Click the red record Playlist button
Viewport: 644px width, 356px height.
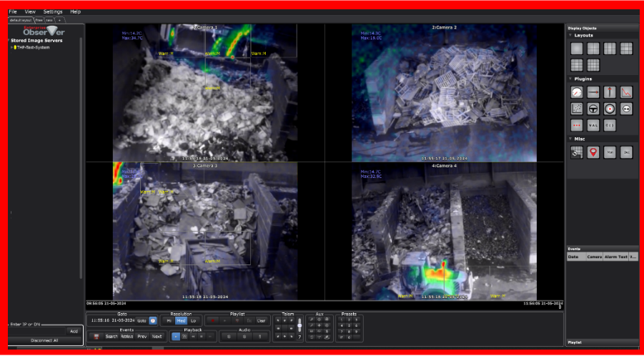[212, 320]
